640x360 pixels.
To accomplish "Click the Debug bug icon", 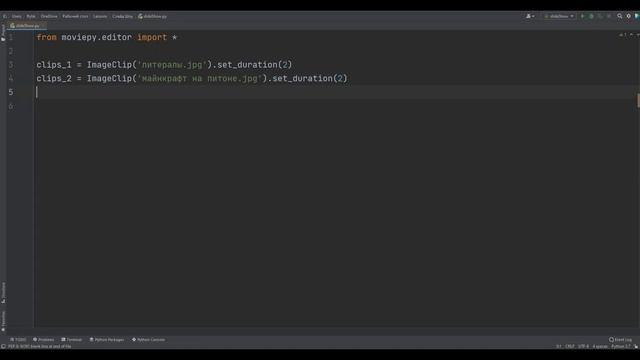I will pos(591,16).
